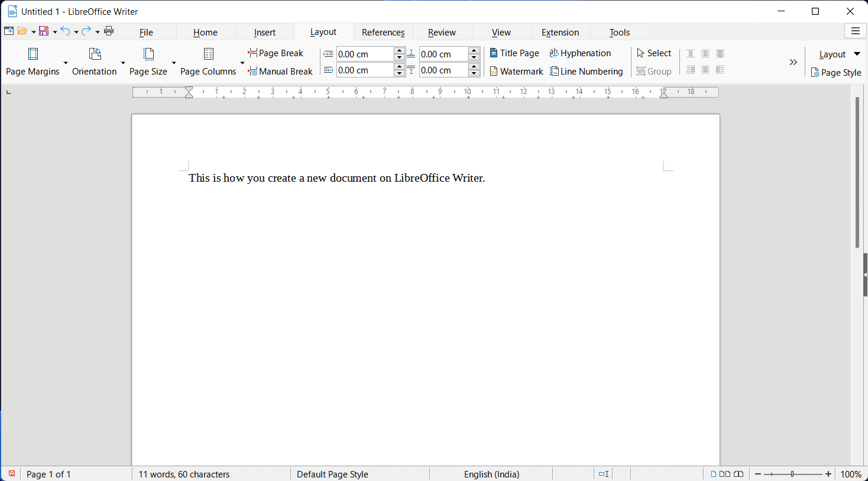The image size is (868, 481).
Task: Increase the top-right spacing value
Action: (x=474, y=50)
